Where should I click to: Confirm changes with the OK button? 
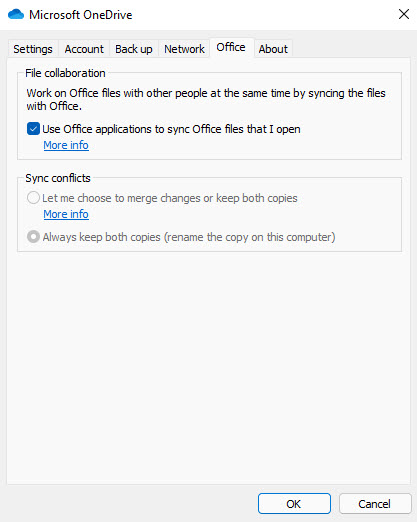tap(294, 504)
